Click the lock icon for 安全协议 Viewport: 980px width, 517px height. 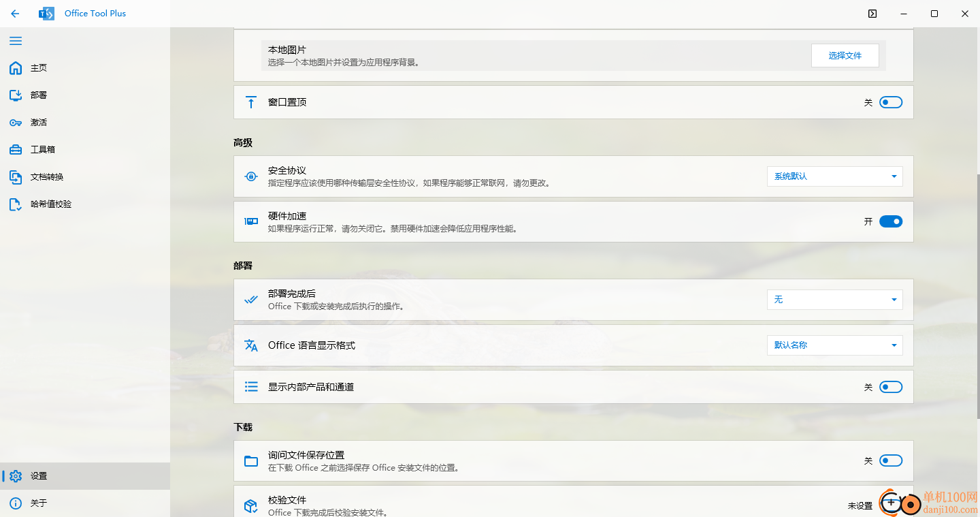click(x=251, y=176)
